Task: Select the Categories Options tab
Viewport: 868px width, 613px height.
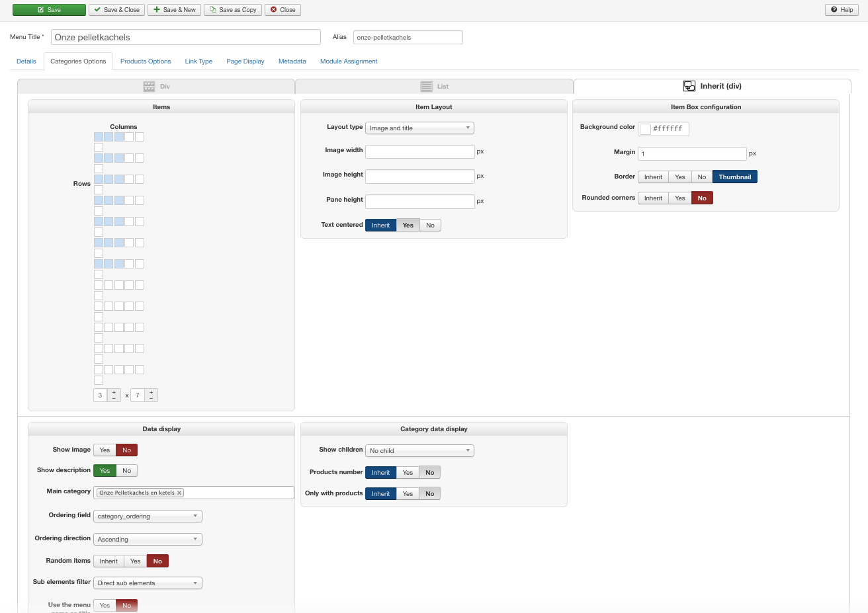Action: point(78,61)
